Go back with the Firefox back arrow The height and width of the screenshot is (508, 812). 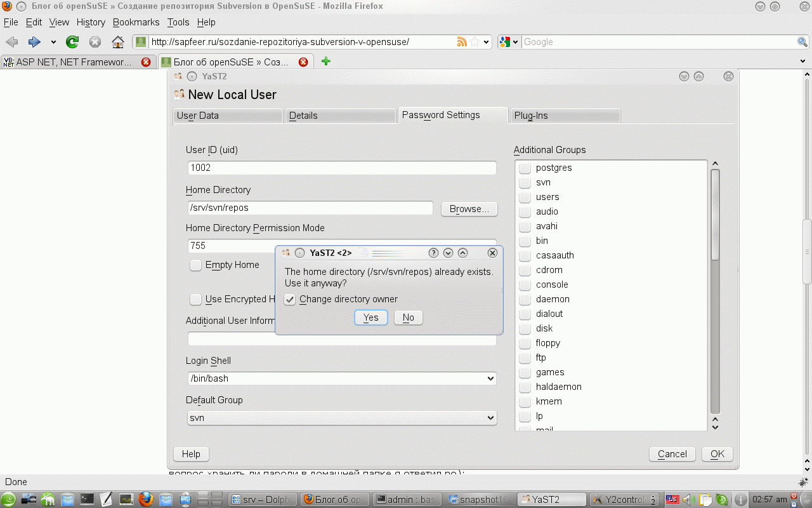click(x=11, y=42)
